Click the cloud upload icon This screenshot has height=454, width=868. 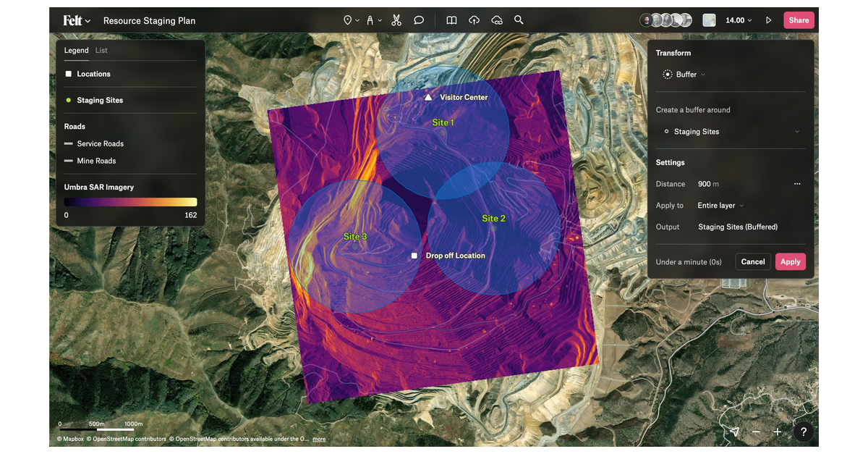pos(474,20)
